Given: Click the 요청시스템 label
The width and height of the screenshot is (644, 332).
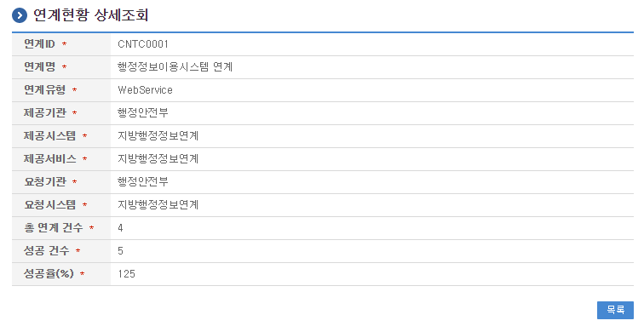Looking at the screenshot, I should click(49, 205).
